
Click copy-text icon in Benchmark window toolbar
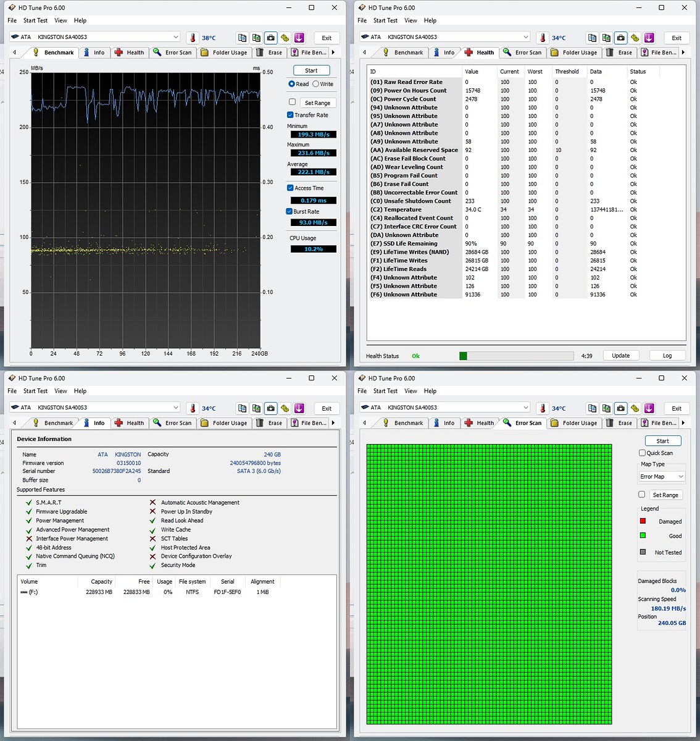click(x=242, y=38)
